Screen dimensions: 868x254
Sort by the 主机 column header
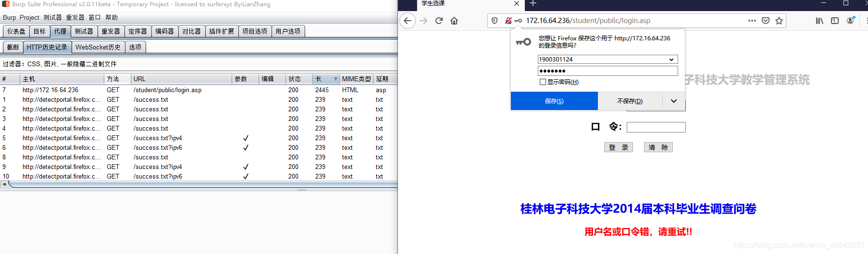(62, 79)
